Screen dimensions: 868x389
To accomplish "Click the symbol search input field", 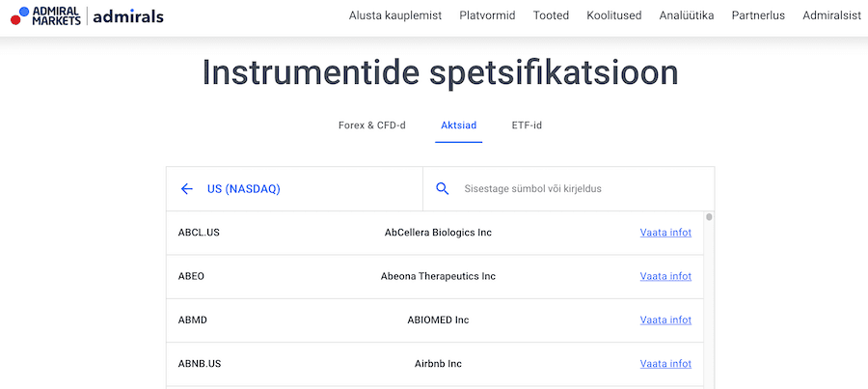I will pyautogui.click(x=579, y=189).
